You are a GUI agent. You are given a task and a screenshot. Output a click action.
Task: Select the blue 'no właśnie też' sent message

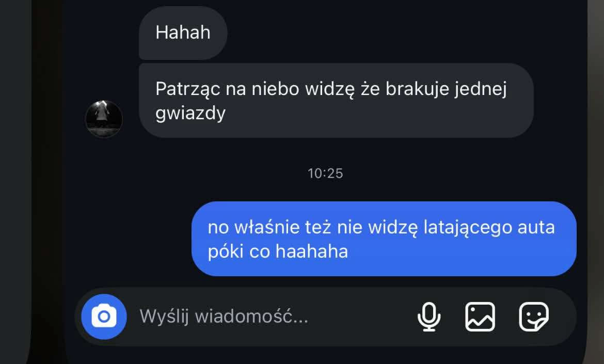tap(384, 239)
